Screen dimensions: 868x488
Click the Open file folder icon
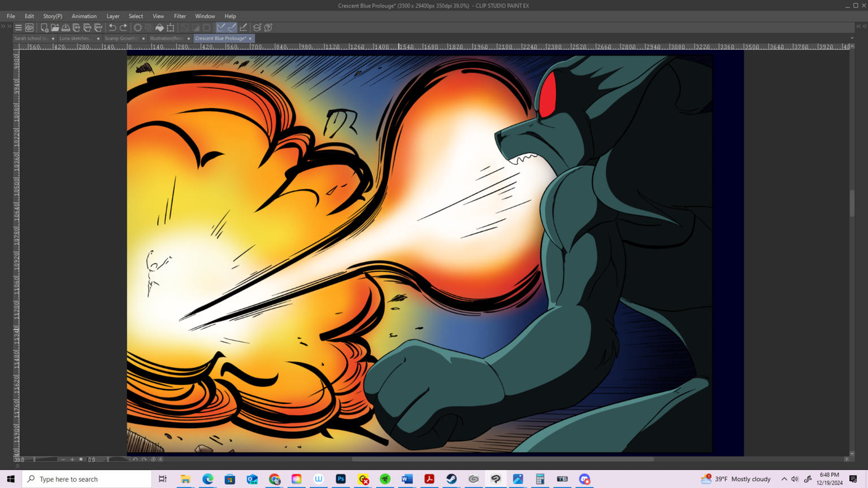pyautogui.click(x=55, y=27)
